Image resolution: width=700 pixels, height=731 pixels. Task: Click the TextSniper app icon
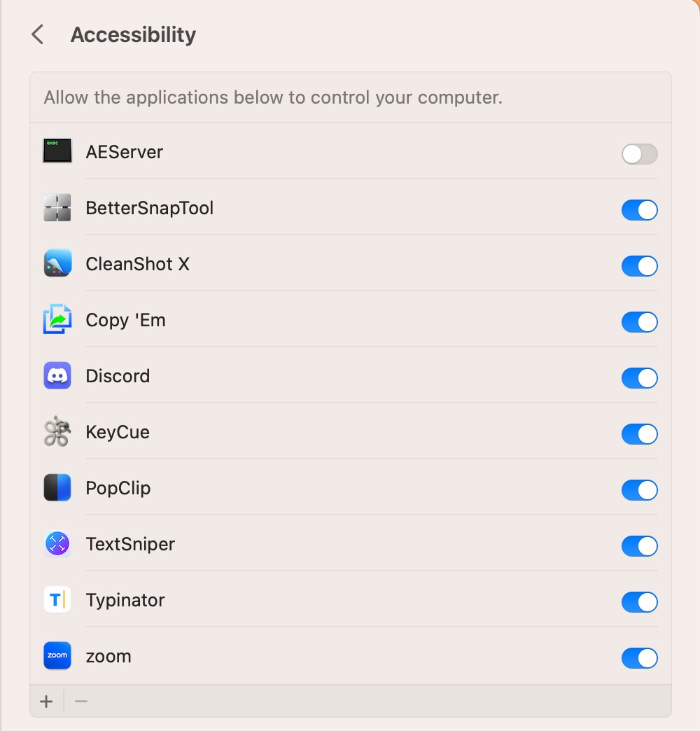tap(57, 544)
